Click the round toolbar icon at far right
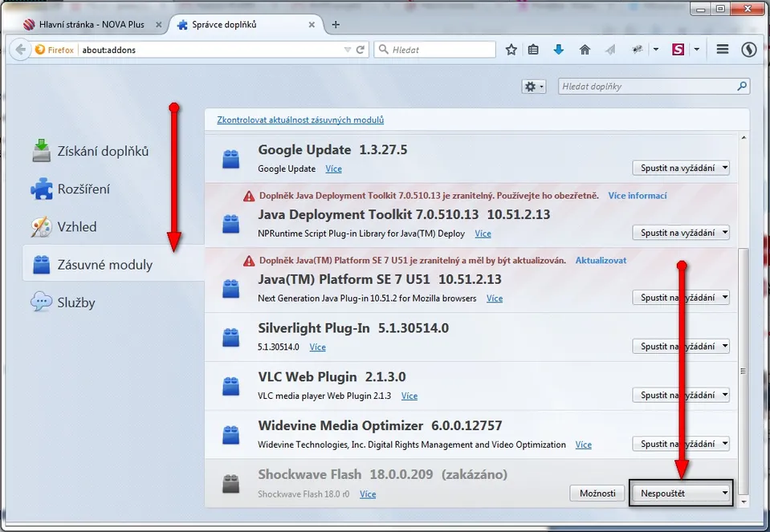 [x=749, y=50]
